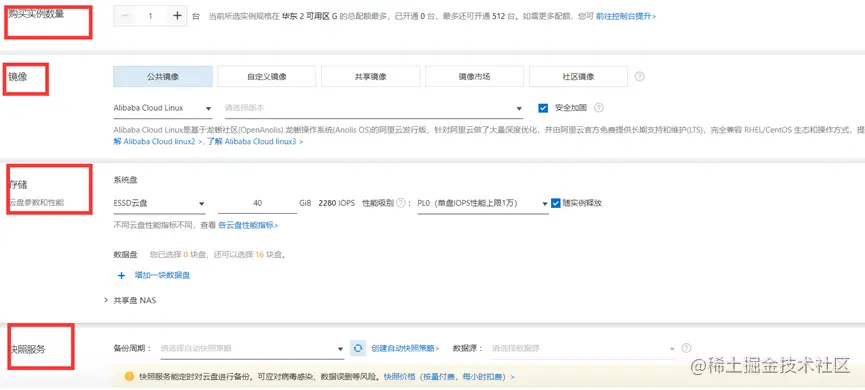Open the 各云盘性能指标 link
The image size is (865, 390).
(248, 225)
